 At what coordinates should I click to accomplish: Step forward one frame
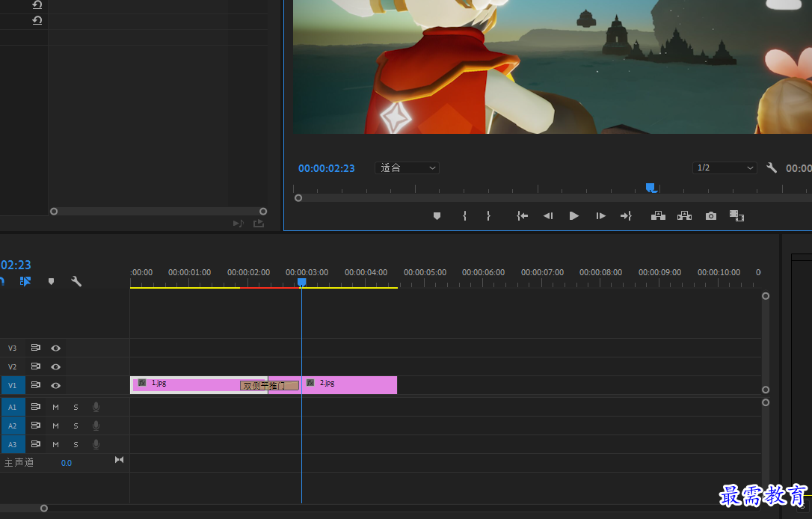tap(600, 216)
